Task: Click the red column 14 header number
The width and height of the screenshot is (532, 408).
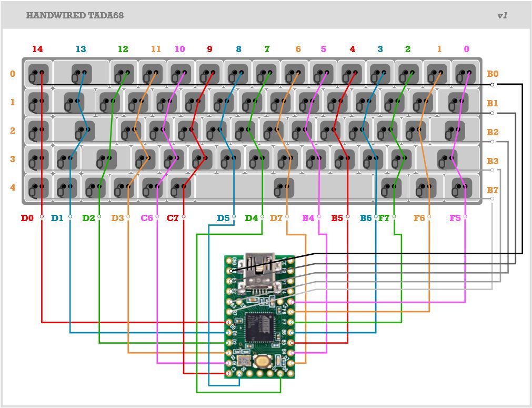Action: (37, 49)
